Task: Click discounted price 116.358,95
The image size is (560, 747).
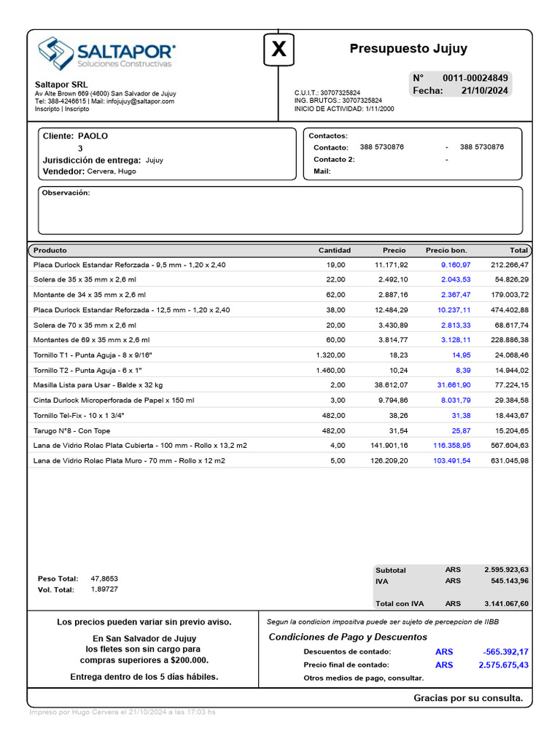Action: (x=452, y=446)
